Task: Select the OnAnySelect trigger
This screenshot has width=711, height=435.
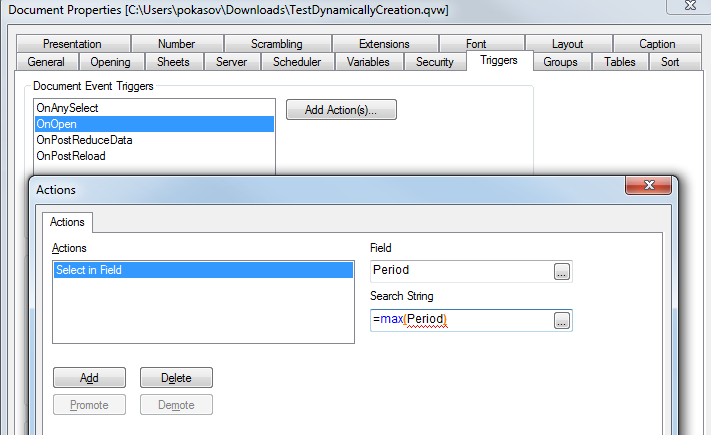Action: [x=155, y=108]
